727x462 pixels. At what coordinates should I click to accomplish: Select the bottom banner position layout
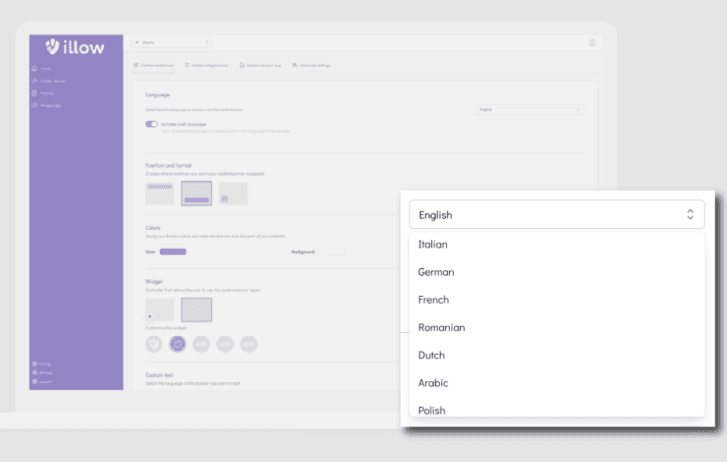pyautogui.click(x=196, y=193)
